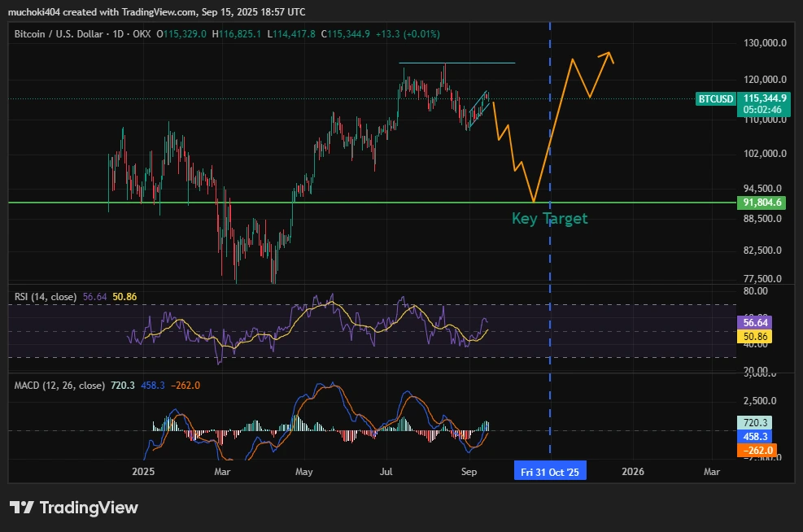Click the +13.3 (+0.01%) change value
Viewport: 803px width, 532px height.
coord(408,34)
